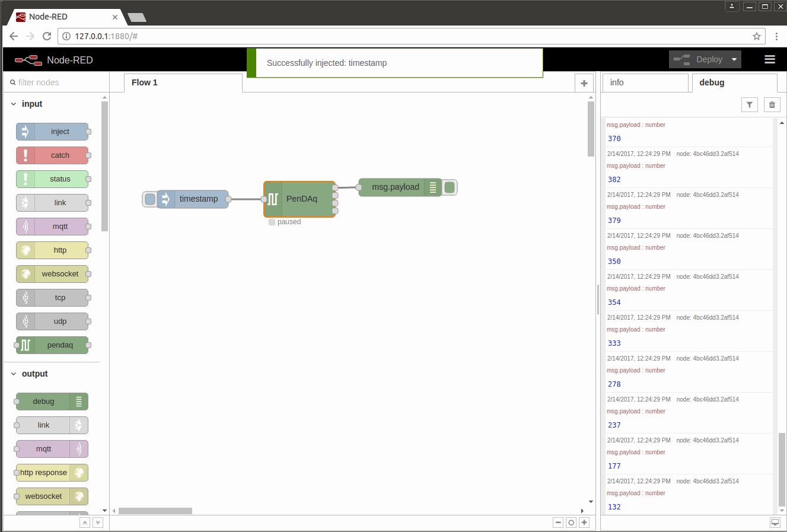Image resolution: width=787 pixels, height=532 pixels.
Task: Click the debug value 132
Action: tap(614, 507)
